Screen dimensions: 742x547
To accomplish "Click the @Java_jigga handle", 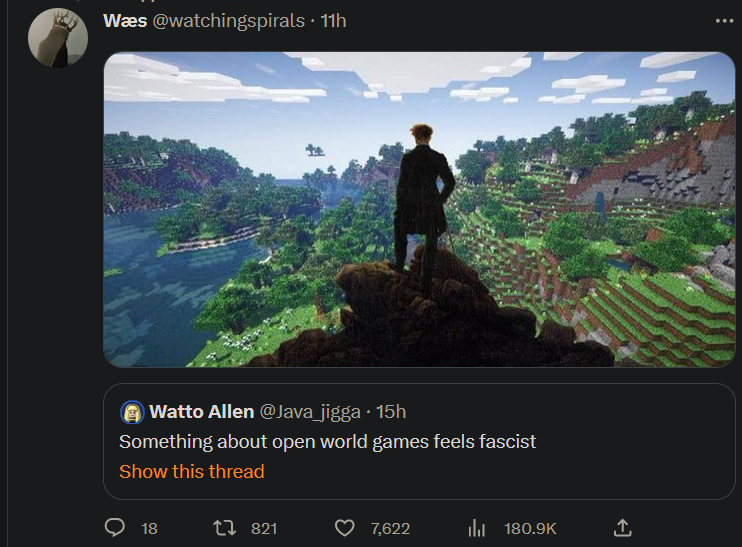I will (309, 412).
